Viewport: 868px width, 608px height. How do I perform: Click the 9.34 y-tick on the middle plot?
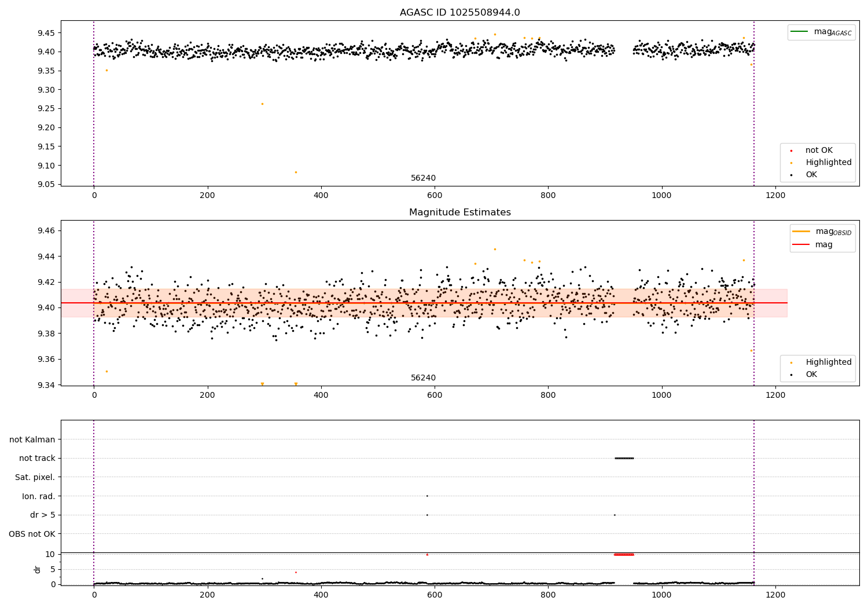tap(46, 385)
